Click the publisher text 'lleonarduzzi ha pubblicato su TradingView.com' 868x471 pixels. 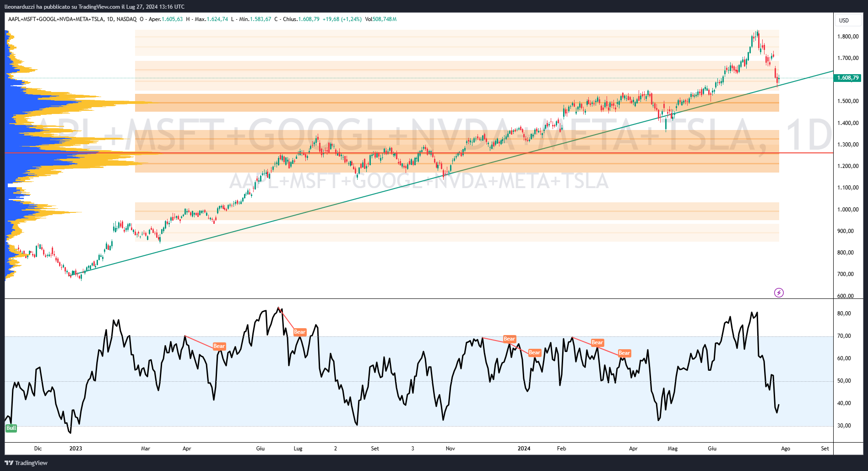point(62,6)
